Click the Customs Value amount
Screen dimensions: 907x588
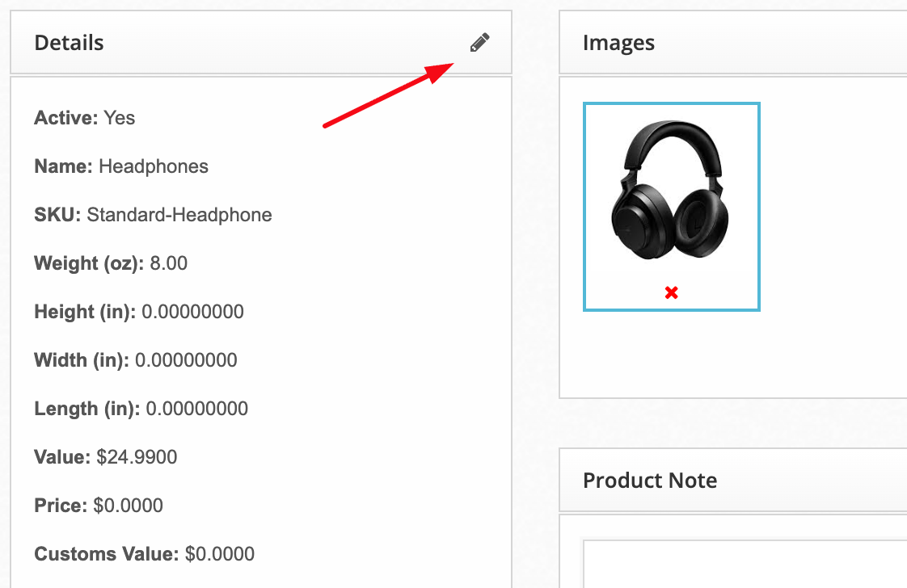pyautogui.click(x=219, y=554)
